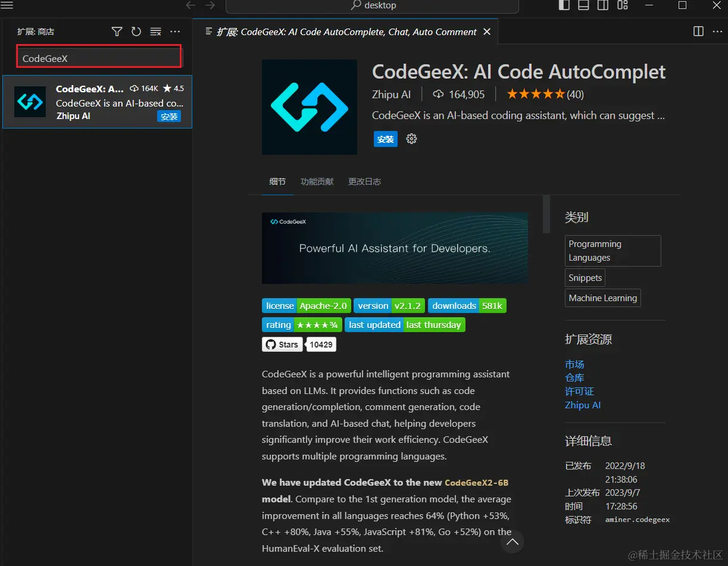Refresh the extensions list
Image resolution: width=728 pixels, height=566 pixels.
tap(136, 32)
